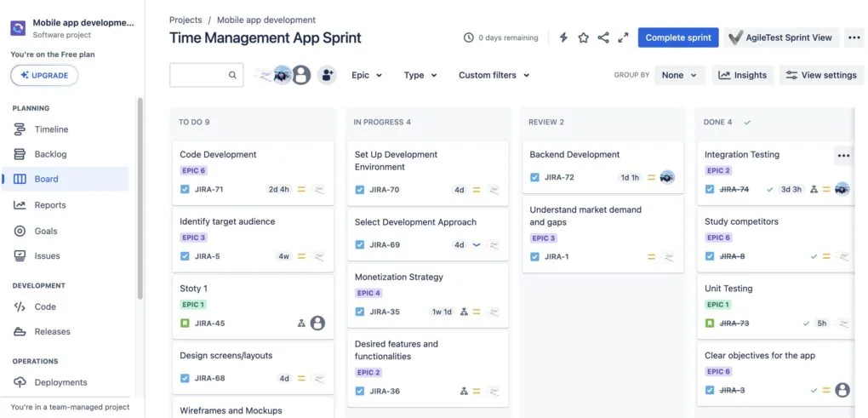Click the task checkbox icon for JIRA-72
Image resolution: width=868 pixels, height=418 pixels.
tap(534, 177)
